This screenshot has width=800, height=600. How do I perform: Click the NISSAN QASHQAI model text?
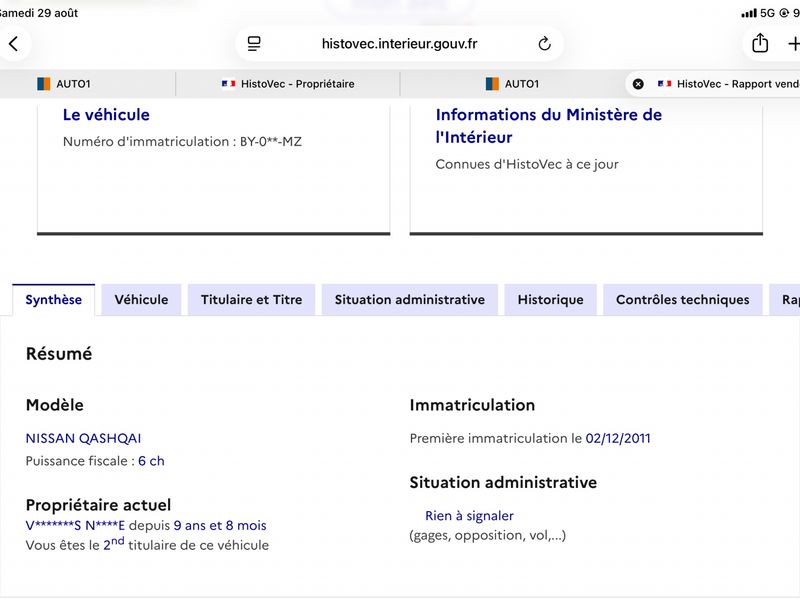[84, 438]
